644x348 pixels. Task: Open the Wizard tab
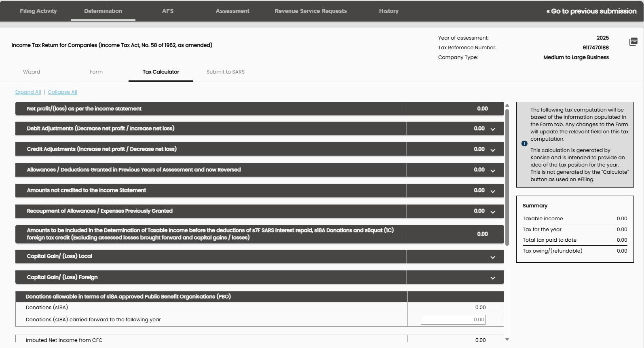click(x=32, y=72)
